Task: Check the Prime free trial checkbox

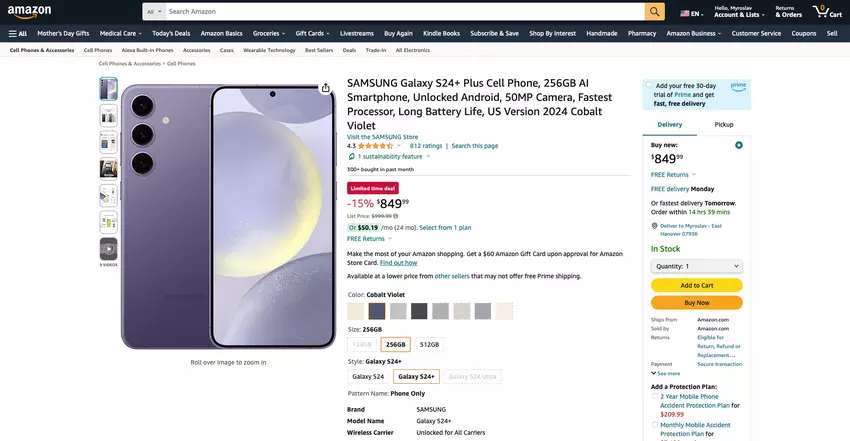Action: click(x=649, y=86)
